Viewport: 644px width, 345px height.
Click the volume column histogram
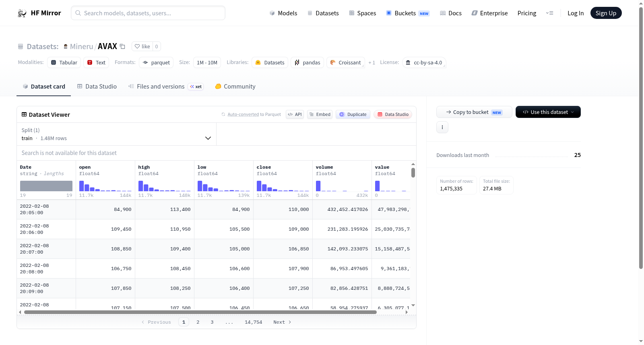tap(342, 186)
